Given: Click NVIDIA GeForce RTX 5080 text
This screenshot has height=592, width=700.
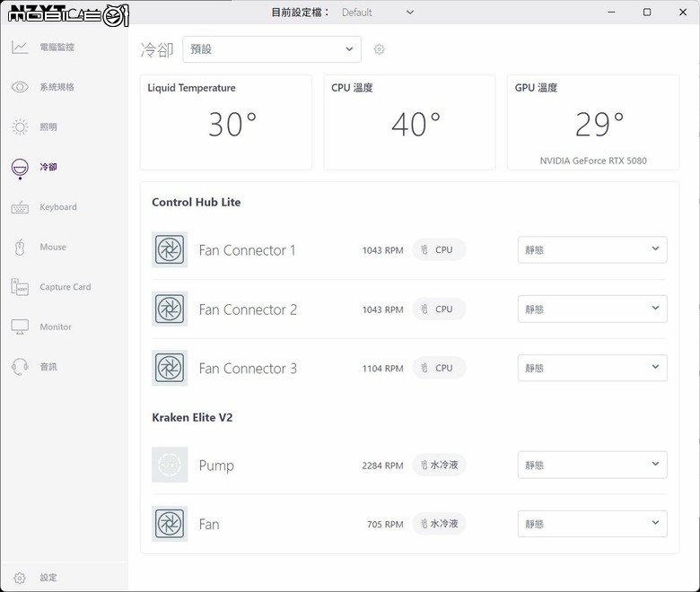Looking at the screenshot, I should (x=593, y=161).
